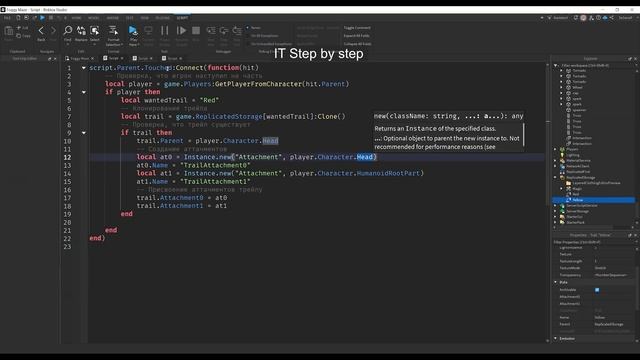Image resolution: width=640 pixels, height=360 pixels.
Task: Expand the Magic node in Explorer
Action: coord(562,189)
